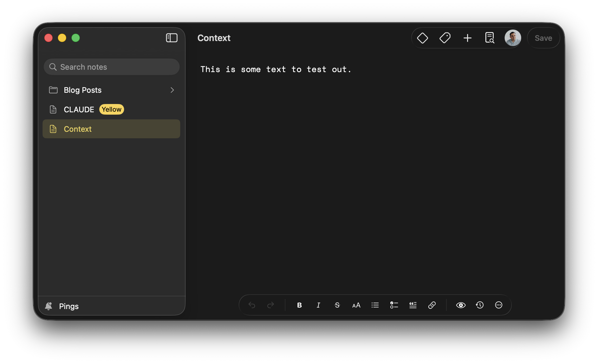
Task: Focus the Search notes field
Action: pos(112,67)
